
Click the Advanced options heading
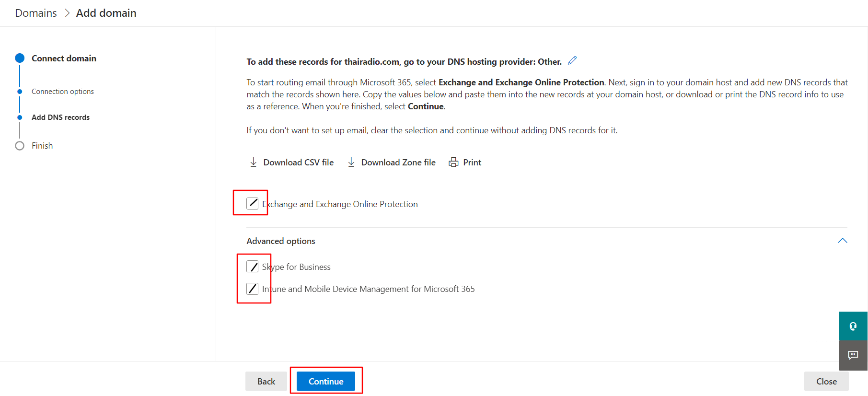[281, 241]
